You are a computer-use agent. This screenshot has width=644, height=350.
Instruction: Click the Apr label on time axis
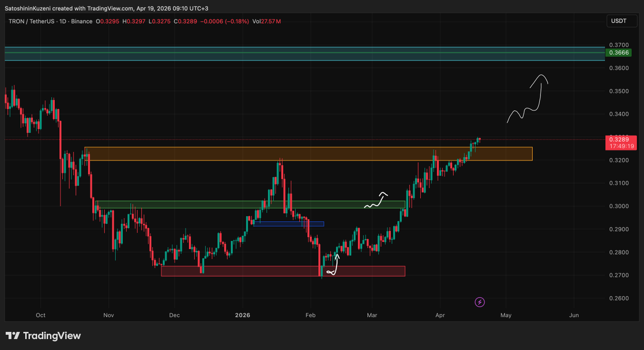tap(440, 316)
